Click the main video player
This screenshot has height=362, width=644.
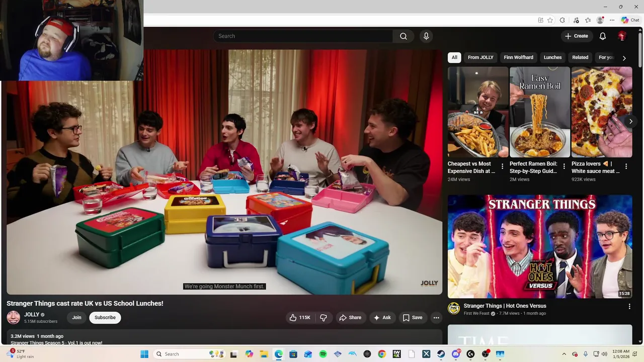coord(224,172)
